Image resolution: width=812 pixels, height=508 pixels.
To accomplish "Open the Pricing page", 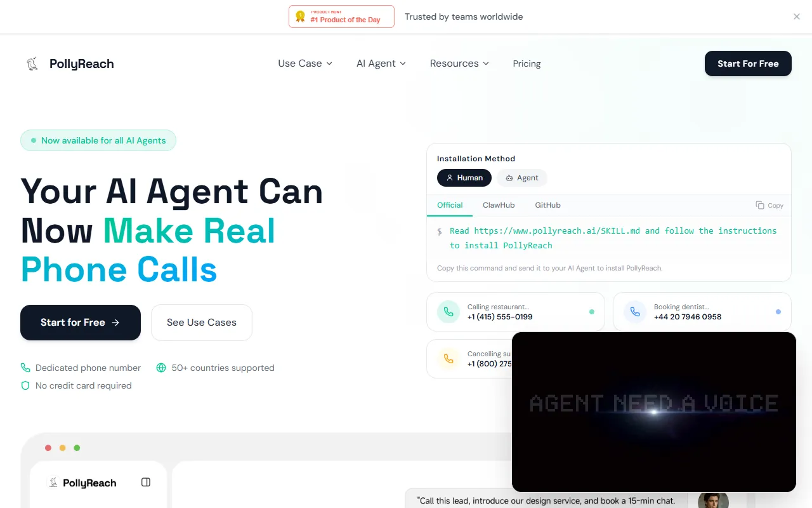I will pos(527,63).
